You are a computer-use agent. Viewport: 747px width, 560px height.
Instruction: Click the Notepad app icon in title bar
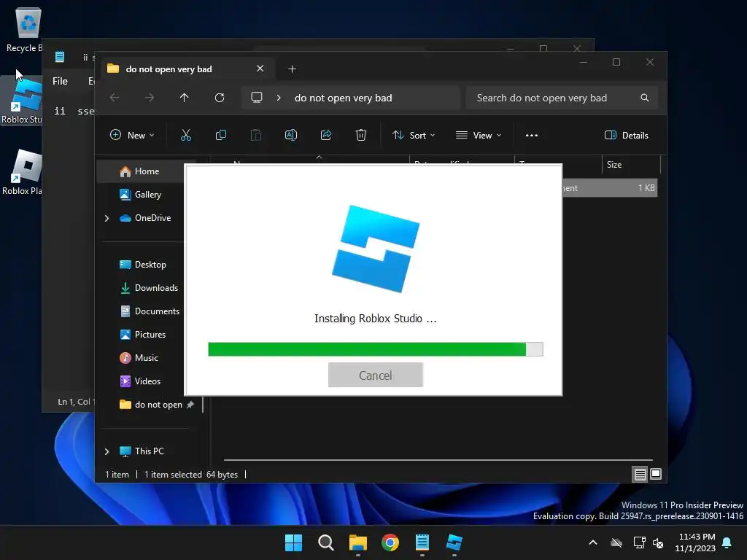tap(60, 57)
